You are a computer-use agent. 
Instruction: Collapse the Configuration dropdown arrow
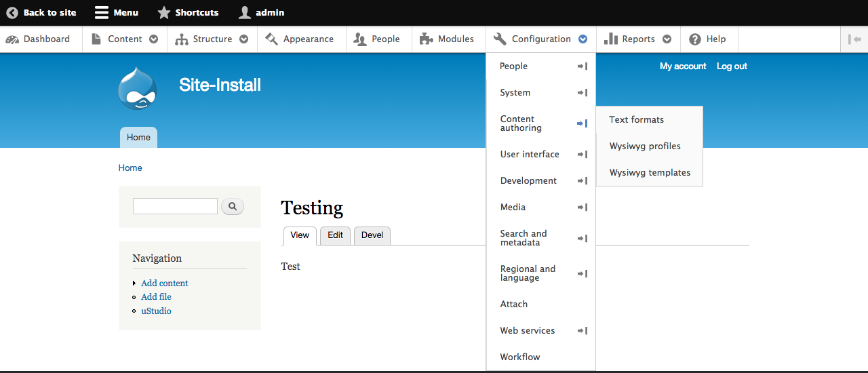pyautogui.click(x=583, y=39)
